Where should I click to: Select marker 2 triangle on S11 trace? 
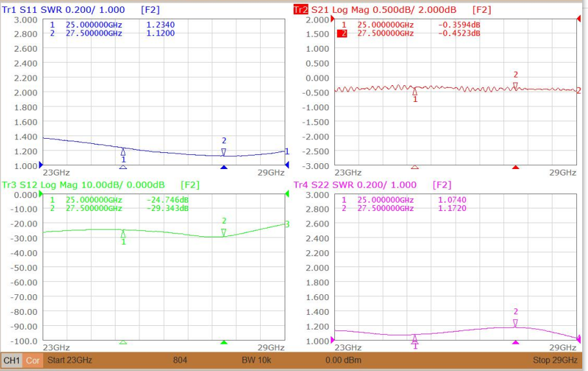(224, 152)
